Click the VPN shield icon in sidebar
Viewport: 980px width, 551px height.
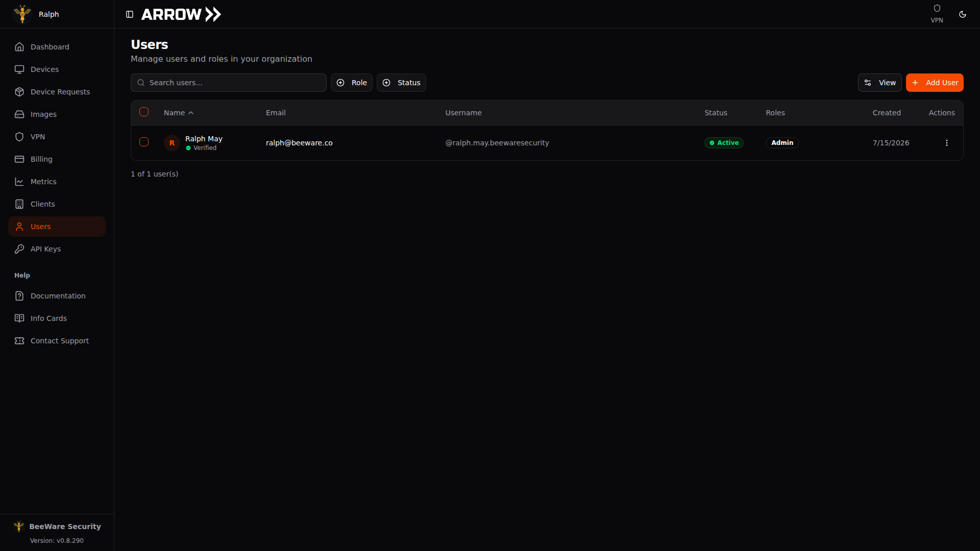click(x=19, y=137)
